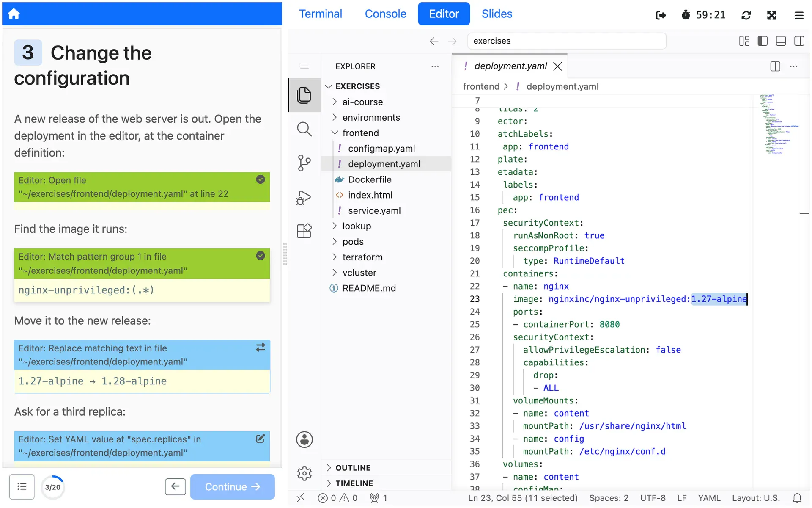812x508 pixels.
Task: Switch to the Console tab
Action: pos(385,14)
